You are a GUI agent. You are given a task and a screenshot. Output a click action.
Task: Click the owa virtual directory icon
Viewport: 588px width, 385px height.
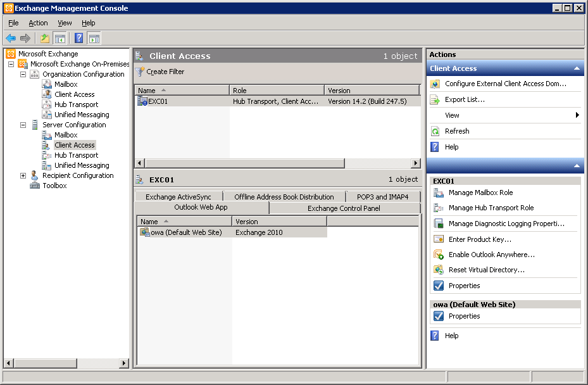145,232
